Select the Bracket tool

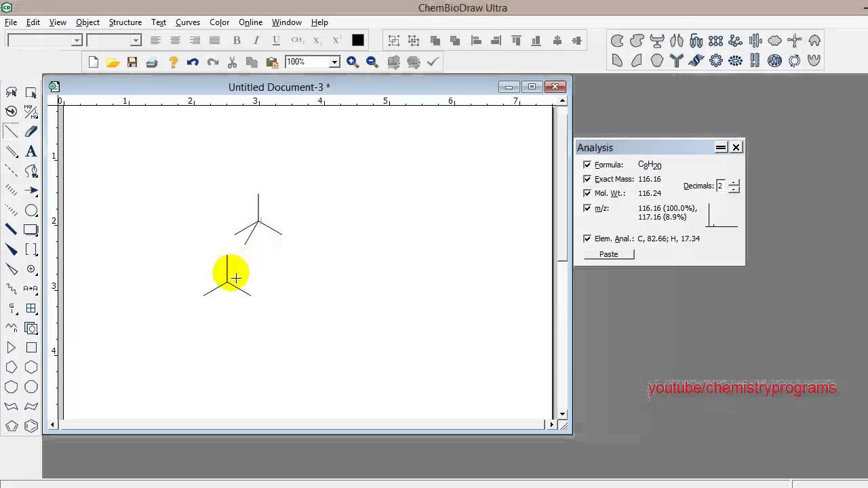tap(31, 249)
